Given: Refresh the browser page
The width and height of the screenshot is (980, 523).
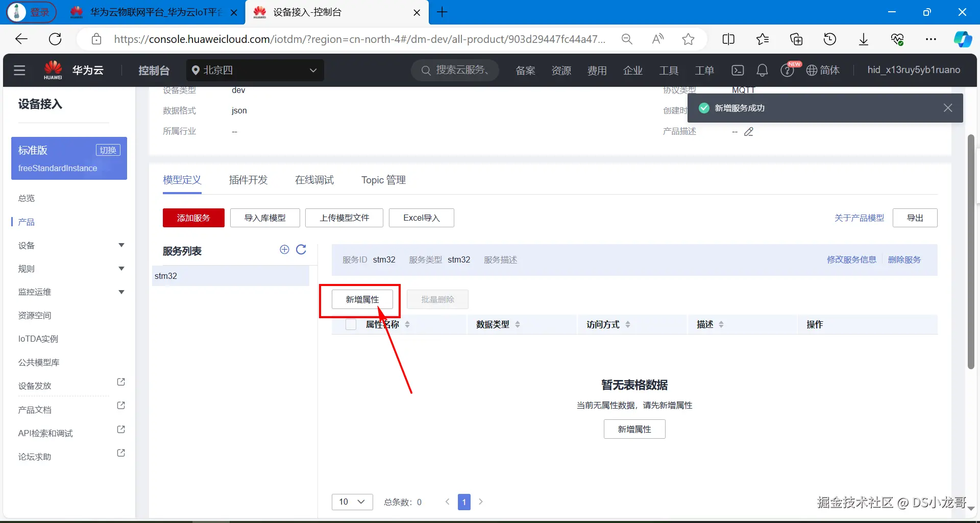Looking at the screenshot, I should click(55, 39).
